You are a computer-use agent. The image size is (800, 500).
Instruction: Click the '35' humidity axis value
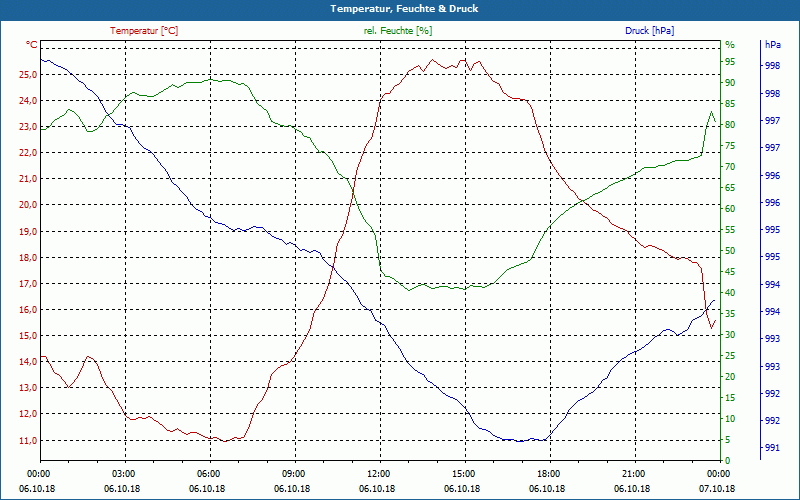(730, 313)
